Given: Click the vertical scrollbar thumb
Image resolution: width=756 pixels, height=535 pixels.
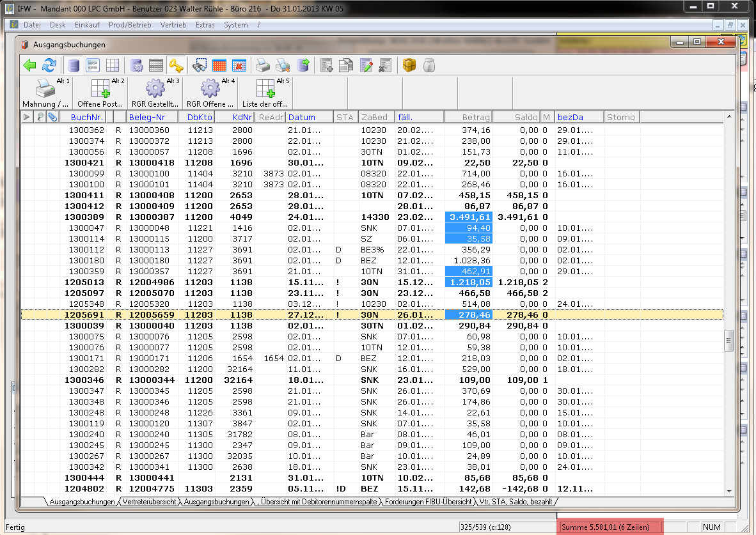Looking at the screenshot, I should (728, 341).
